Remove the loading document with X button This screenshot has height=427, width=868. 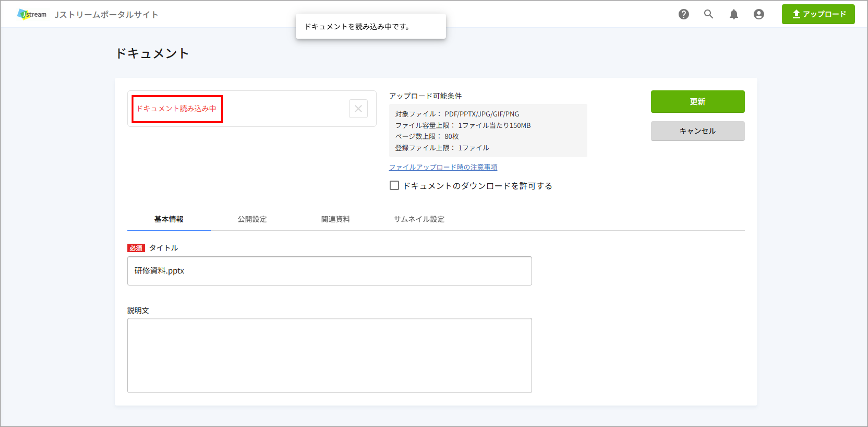358,108
